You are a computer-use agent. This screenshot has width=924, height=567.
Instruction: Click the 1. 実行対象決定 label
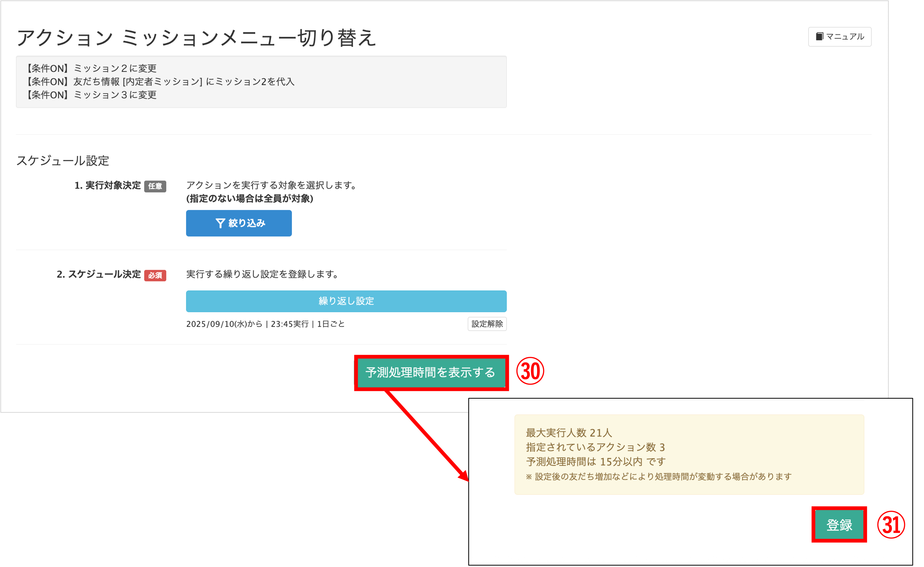[x=107, y=185]
